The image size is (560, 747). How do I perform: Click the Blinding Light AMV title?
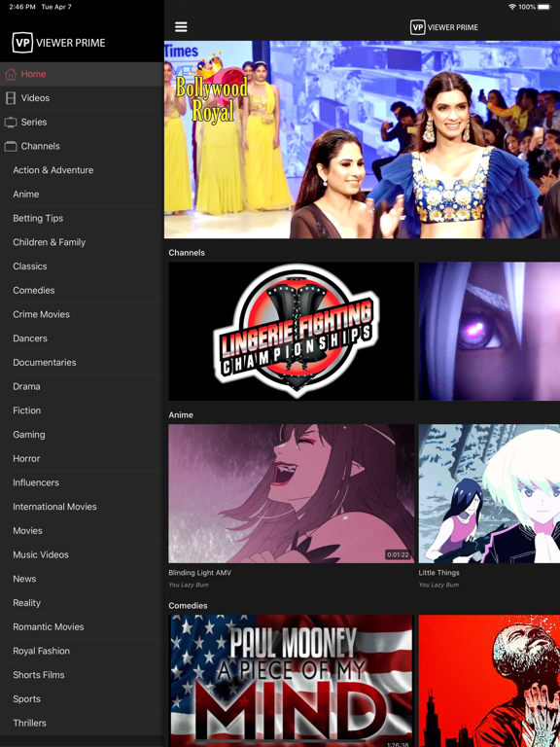[x=199, y=573]
